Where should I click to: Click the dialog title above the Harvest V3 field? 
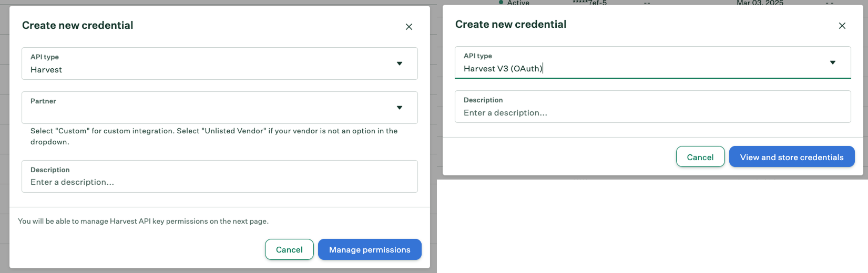pyautogui.click(x=510, y=24)
